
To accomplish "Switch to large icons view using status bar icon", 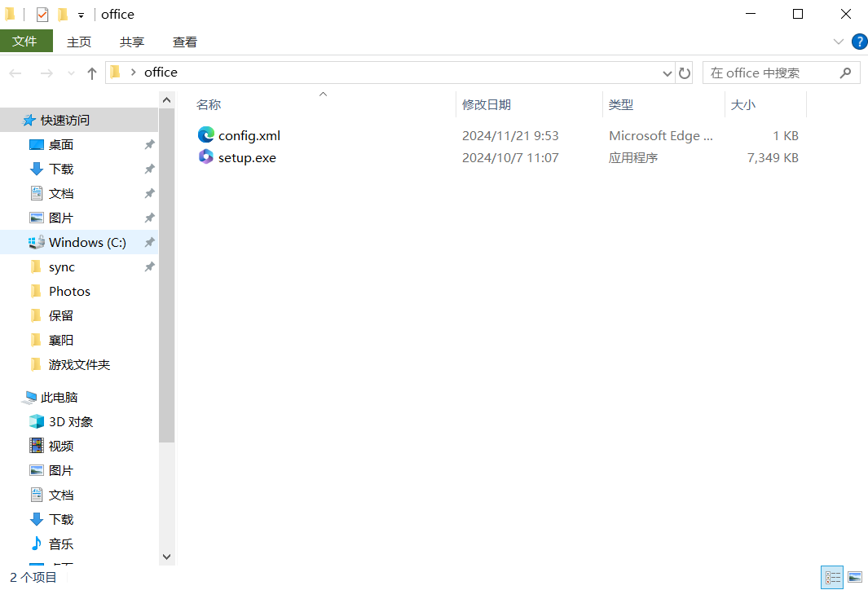I will click(855, 577).
